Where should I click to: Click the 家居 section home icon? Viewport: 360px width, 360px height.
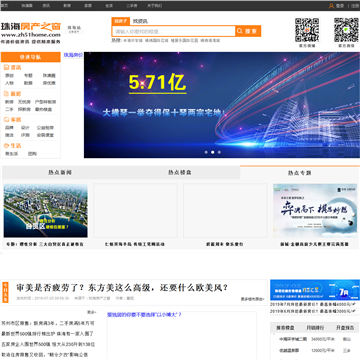pyautogui.click(x=6, y=120)
